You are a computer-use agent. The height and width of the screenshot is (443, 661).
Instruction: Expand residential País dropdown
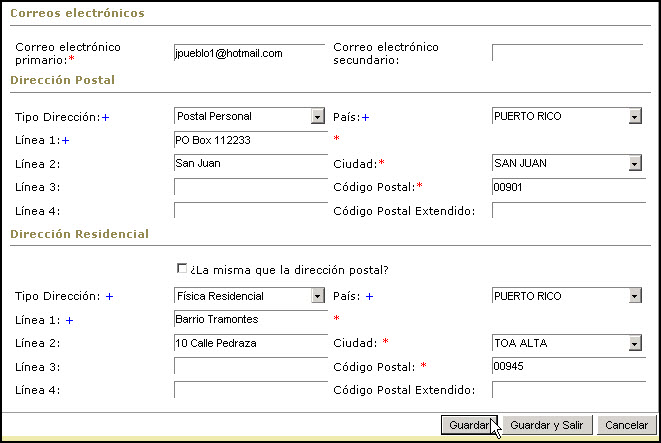(567, 296)
